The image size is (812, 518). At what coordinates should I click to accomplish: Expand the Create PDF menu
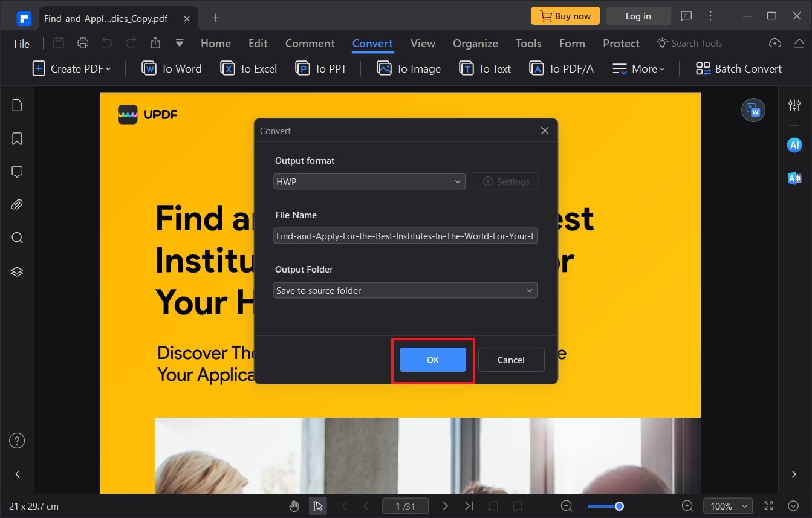[x=71, y=68]
